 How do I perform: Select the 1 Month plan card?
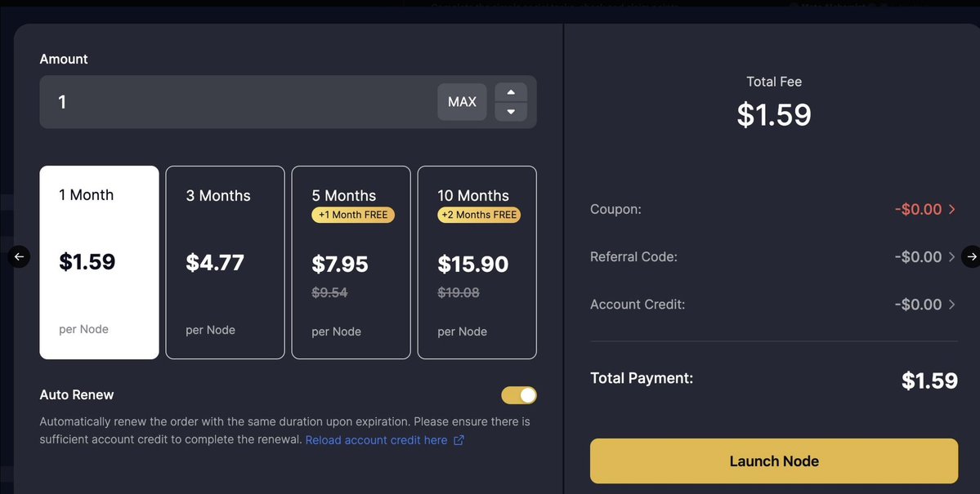pos(100,262)
